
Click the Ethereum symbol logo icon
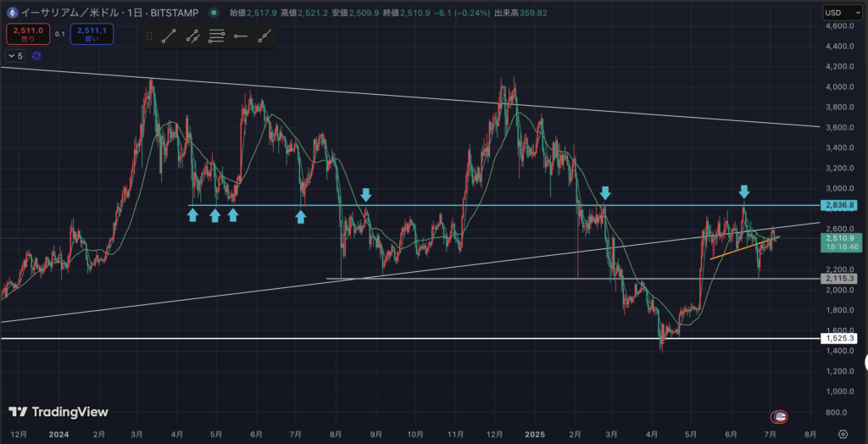click(12, 12)
